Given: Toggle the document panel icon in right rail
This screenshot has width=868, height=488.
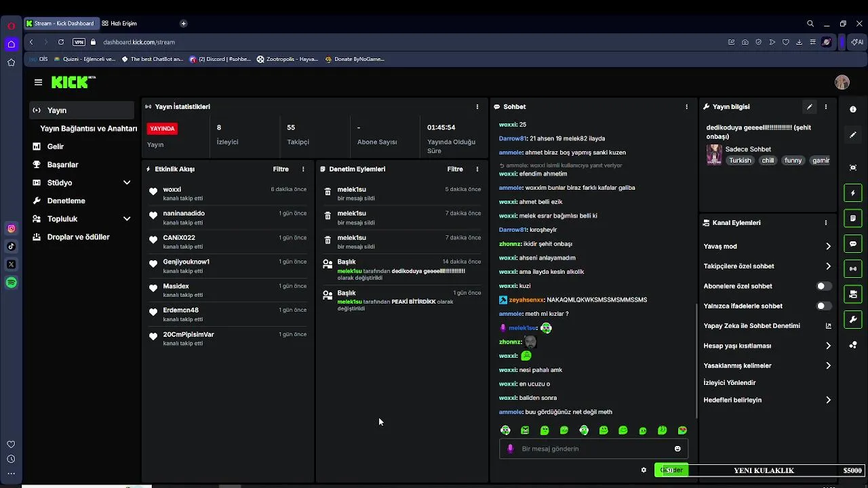Looking at the screenshot, I should click(x=853, y=218).
